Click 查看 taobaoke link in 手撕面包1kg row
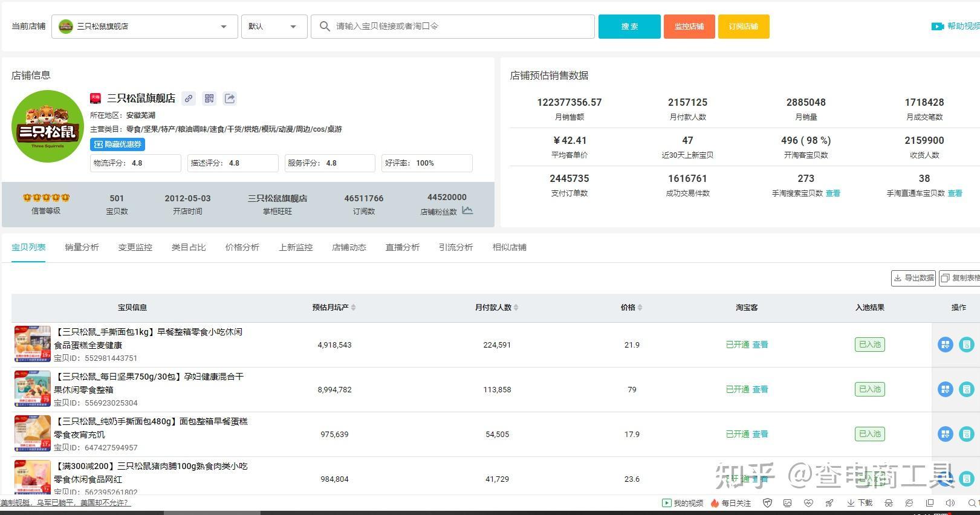The height and width of the screenshot is (515, 980). [760, 345]
